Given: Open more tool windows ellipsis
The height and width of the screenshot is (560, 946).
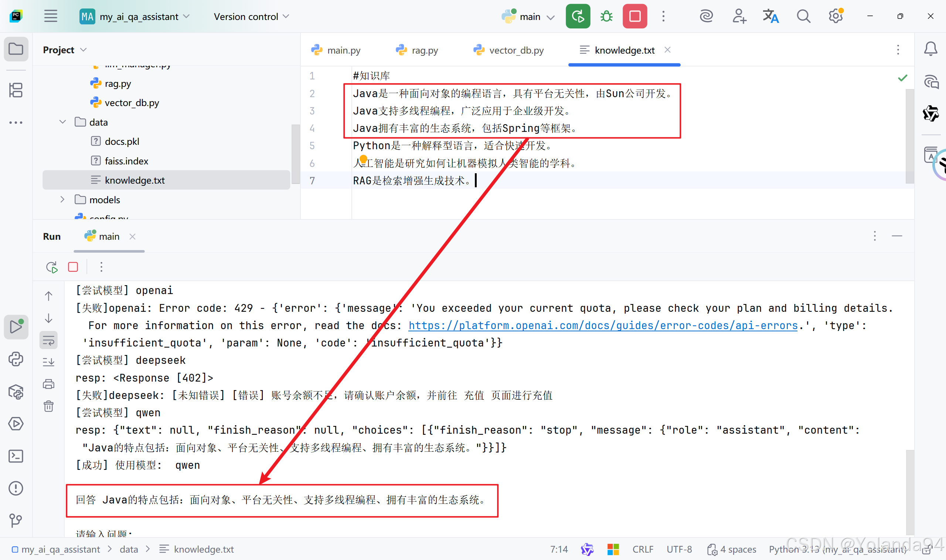Looking at the screenshot, I should pyautogui.click(x=16, y=123).
